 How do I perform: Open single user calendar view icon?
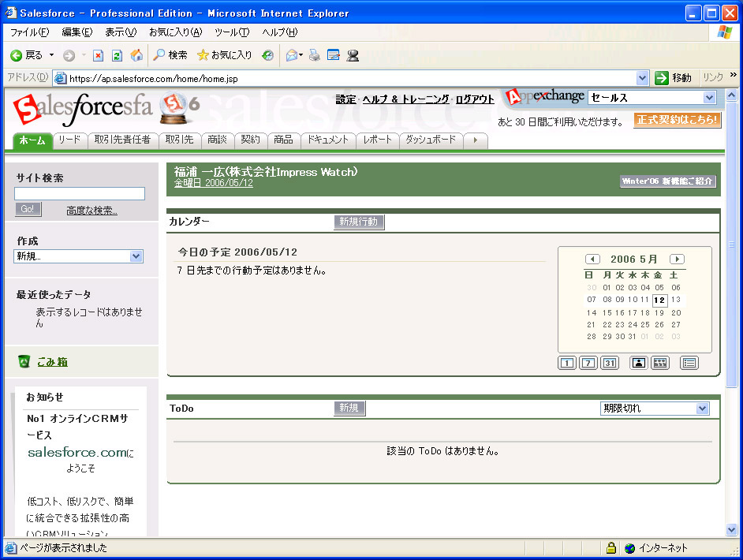pyautogui.click(x=639, y=363)
